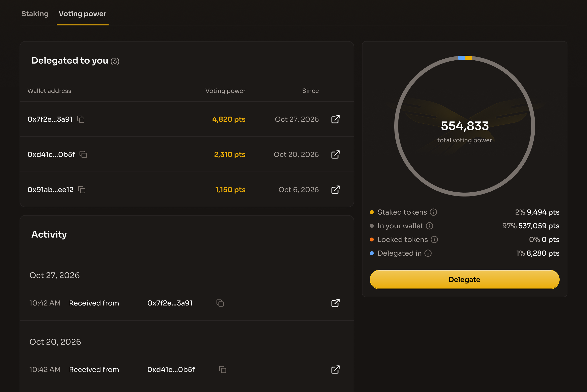587x392 pixels.
Task: Click the Delegate button
Action: 465,280
